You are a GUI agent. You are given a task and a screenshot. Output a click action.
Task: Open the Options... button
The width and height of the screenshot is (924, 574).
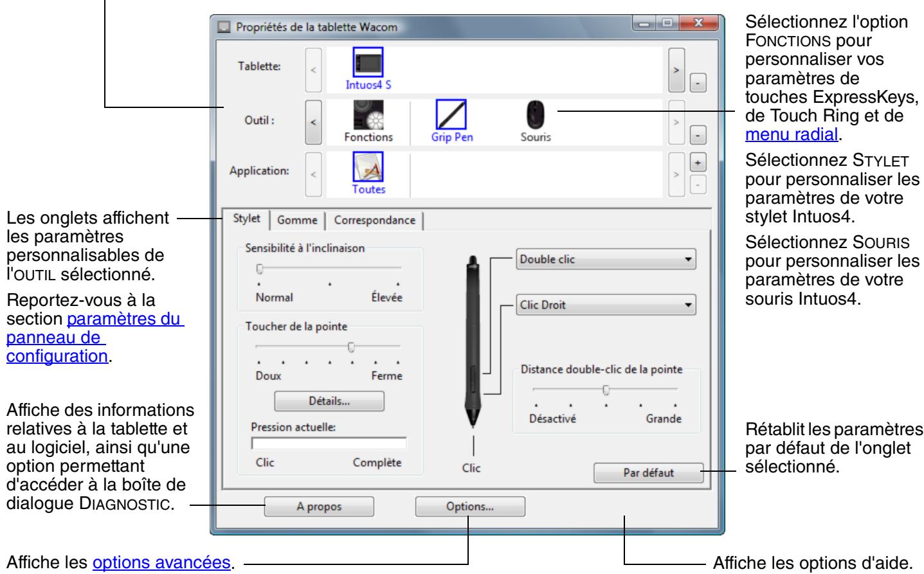coord(470,507)
